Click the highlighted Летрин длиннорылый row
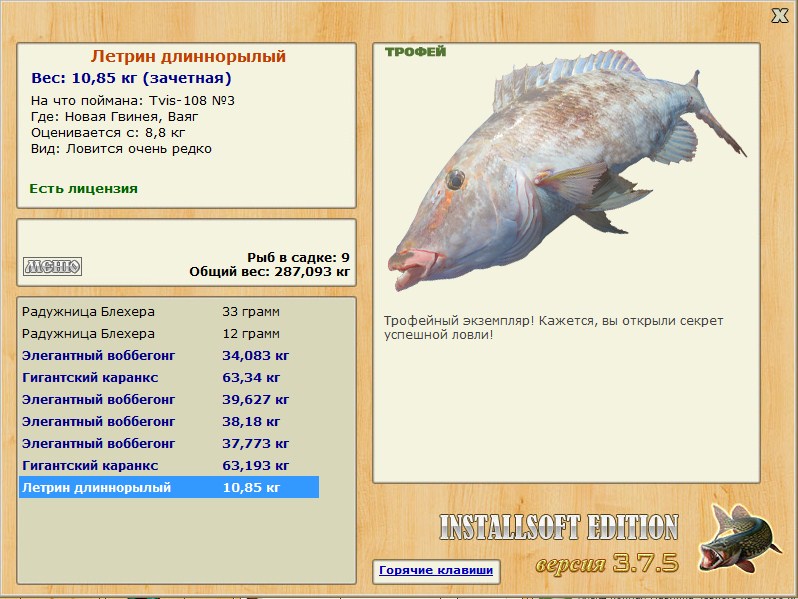The image size is (798, 599). click(x=169, y=488)
